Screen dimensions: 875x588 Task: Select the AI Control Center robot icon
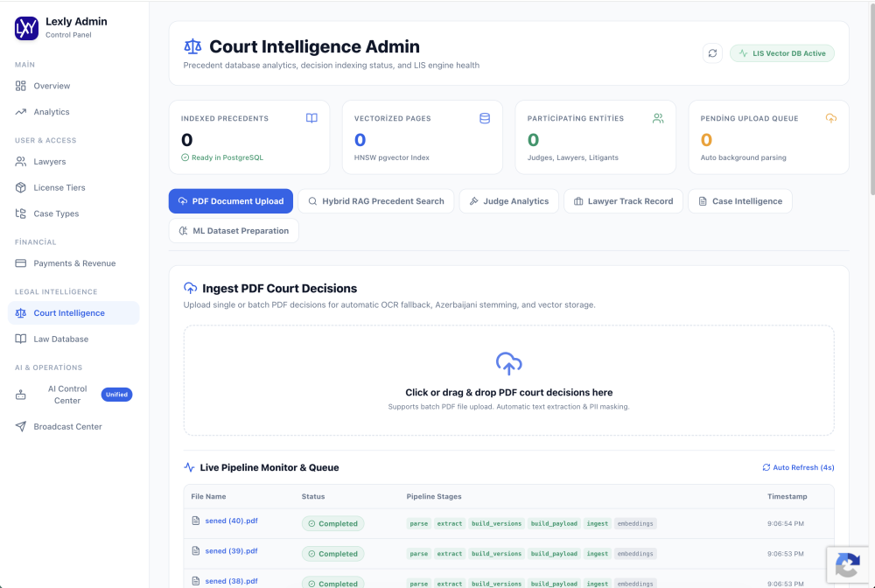21,395
